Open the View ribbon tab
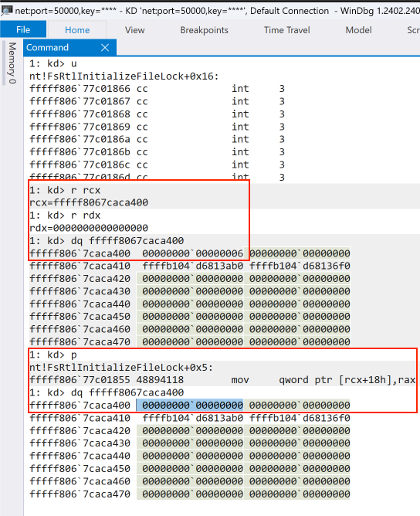 coord(134,30)
